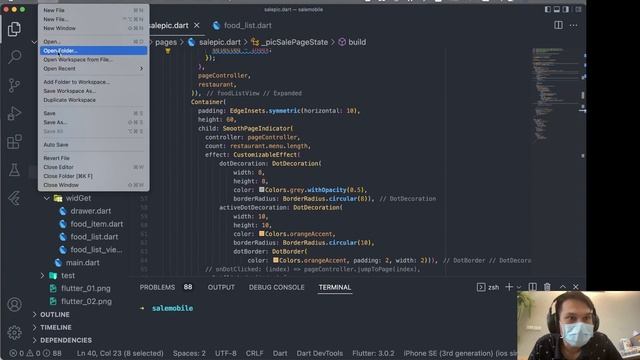Open main.dart in explorer
This screenshot has width=640, height=360.
82,263
